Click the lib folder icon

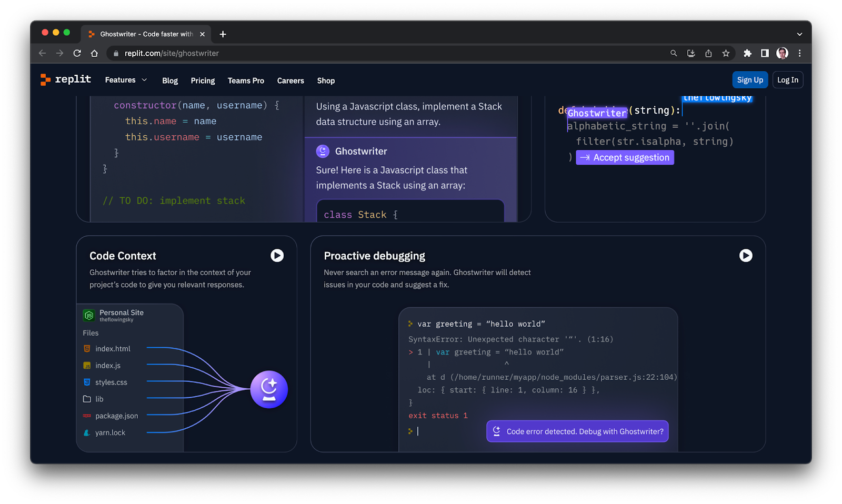(87, 399)
